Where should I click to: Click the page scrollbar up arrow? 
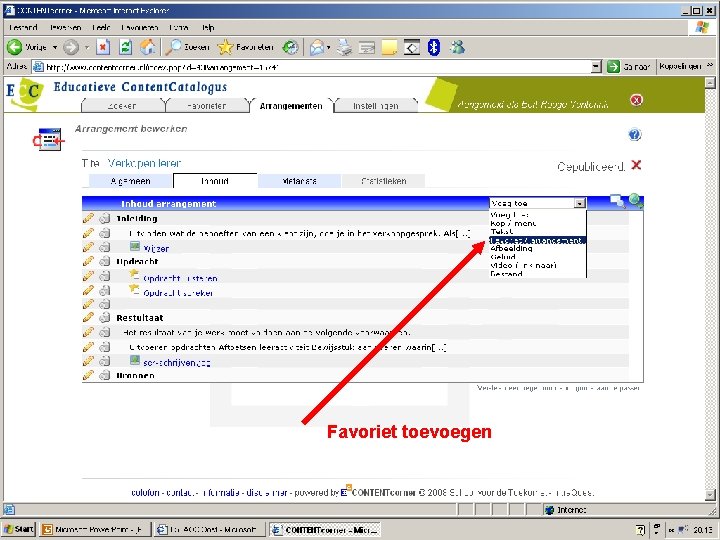pos(710,83)
